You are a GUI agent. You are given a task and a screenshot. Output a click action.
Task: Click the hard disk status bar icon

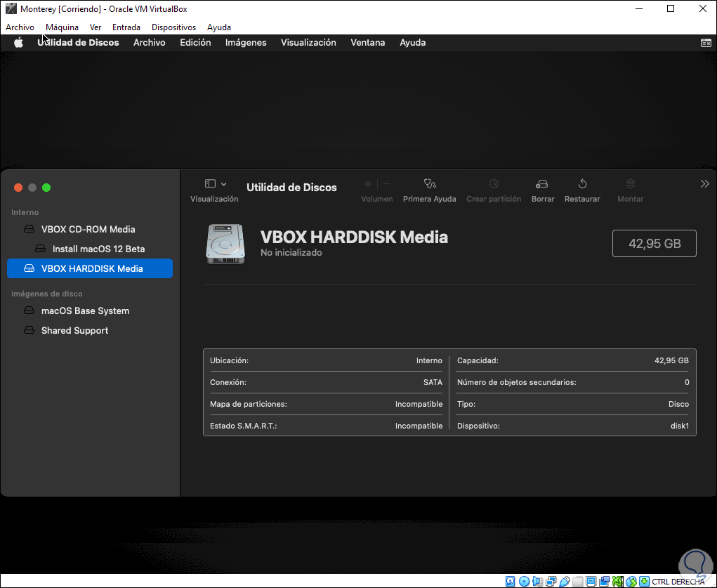click(510, 582)
